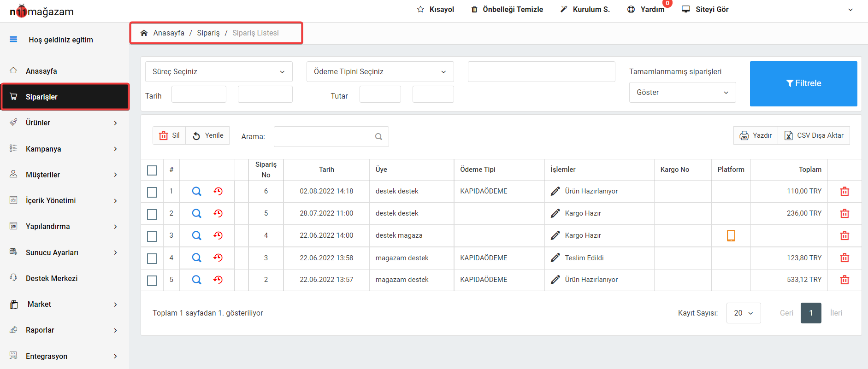Expand the Kampanya sidebar submenu
The height and width of the screenshot is (369, 868).
(x=115, y=149)
